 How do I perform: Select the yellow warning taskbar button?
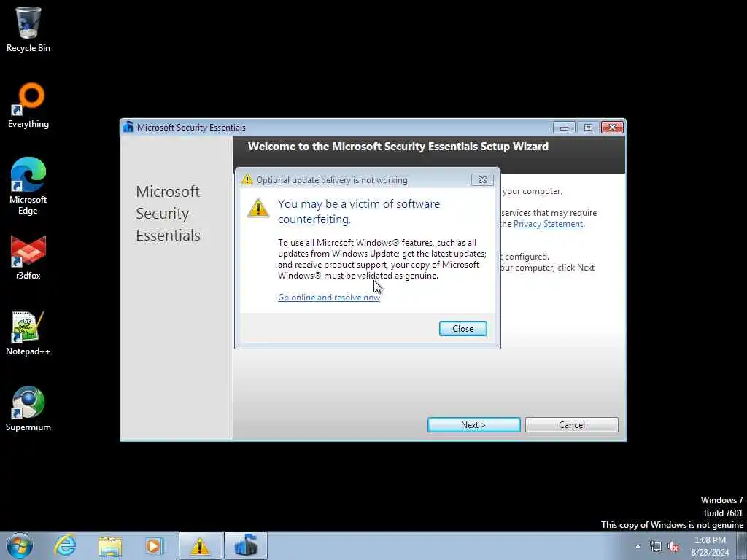(201, 545)
